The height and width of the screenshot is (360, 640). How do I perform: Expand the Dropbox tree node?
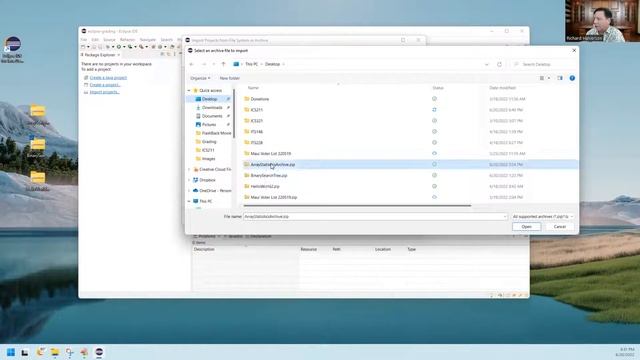click(x=189, y=180)
